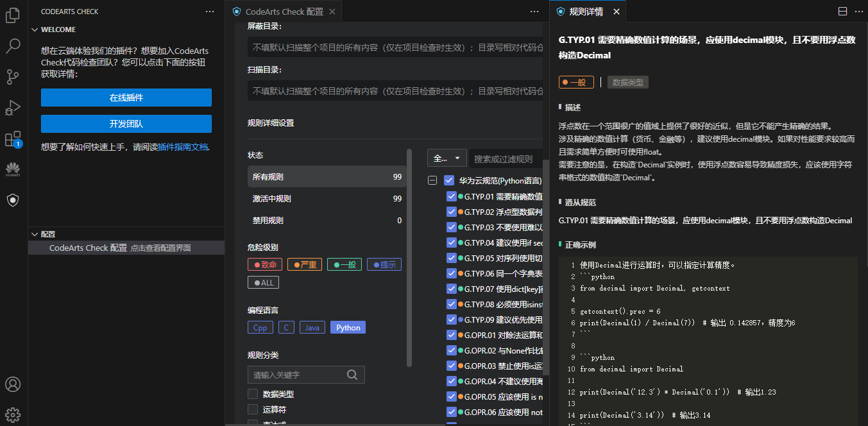The width and height of the screenshot is (868, 426).
Task: Select Cpp programming language
Action: click(260, 327)
